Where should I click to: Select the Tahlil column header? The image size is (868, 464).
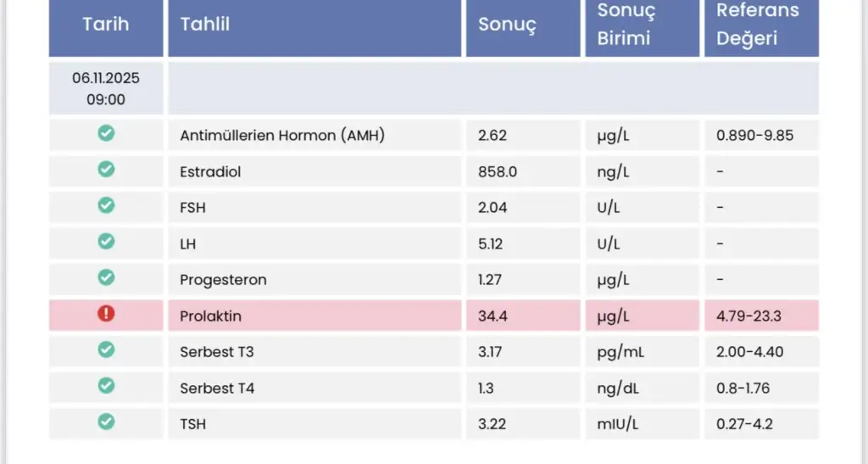click(x=205, y=24)
